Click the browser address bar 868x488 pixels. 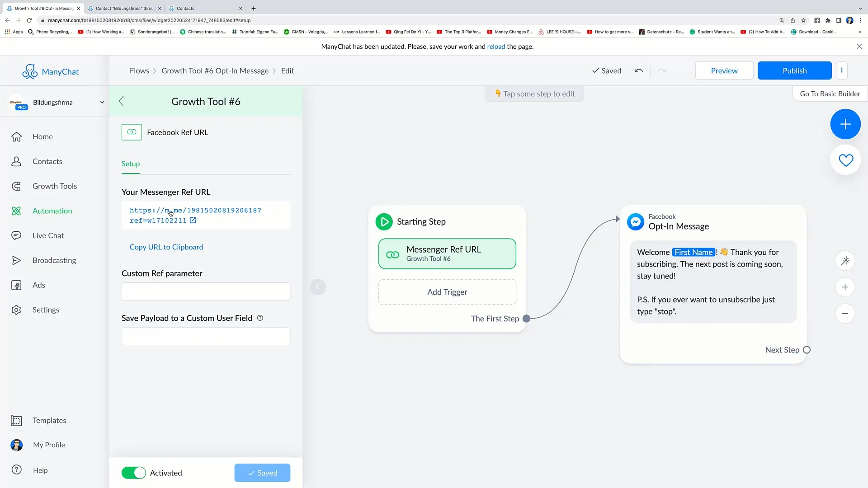click(x=407, y=20)
